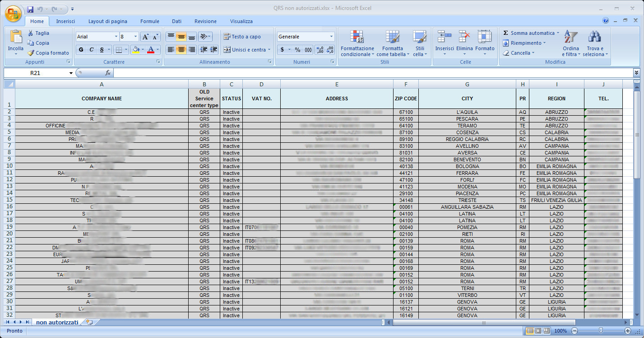
Task: Open Formattazione condizionale menu
Action: point(357,43)
